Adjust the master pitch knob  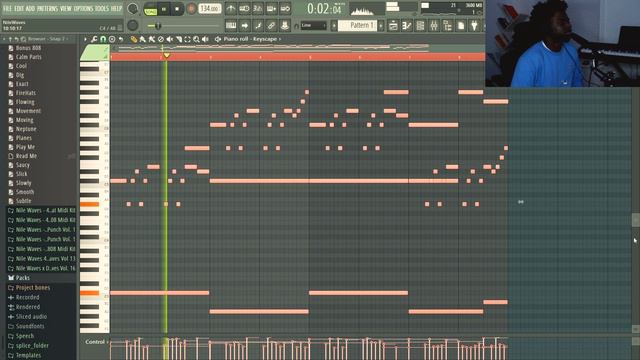(x=133, y=25)
